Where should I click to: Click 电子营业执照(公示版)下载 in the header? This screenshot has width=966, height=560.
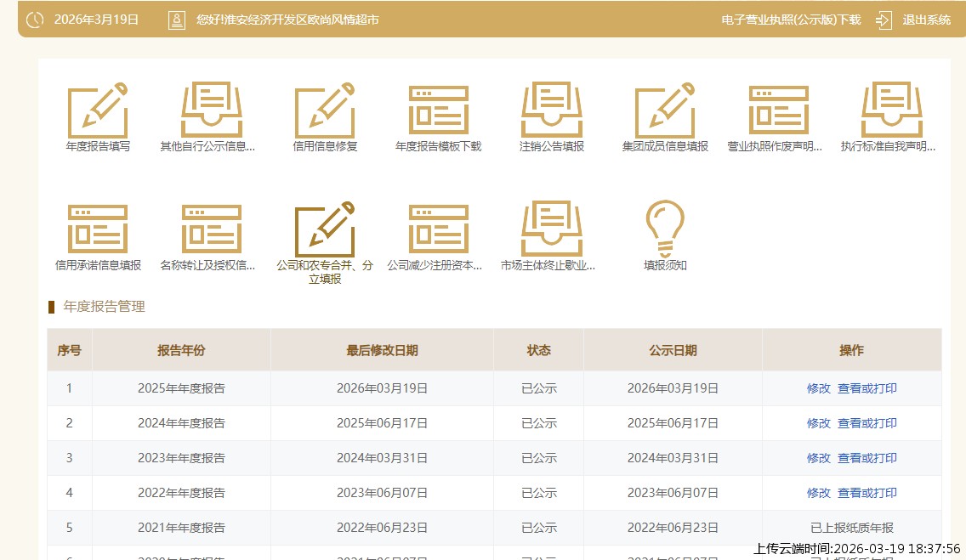(x=791, y=20)
